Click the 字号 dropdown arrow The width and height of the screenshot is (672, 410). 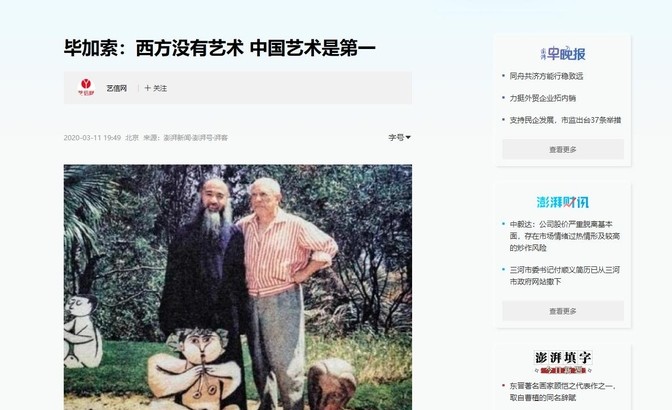pyautogui.click(x=408, y=138)
